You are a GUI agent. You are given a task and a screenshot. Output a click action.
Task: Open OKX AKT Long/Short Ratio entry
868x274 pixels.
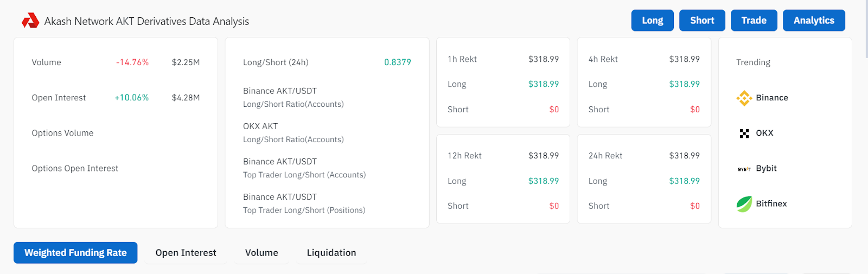pyautogui.click(x=293, y=133)
